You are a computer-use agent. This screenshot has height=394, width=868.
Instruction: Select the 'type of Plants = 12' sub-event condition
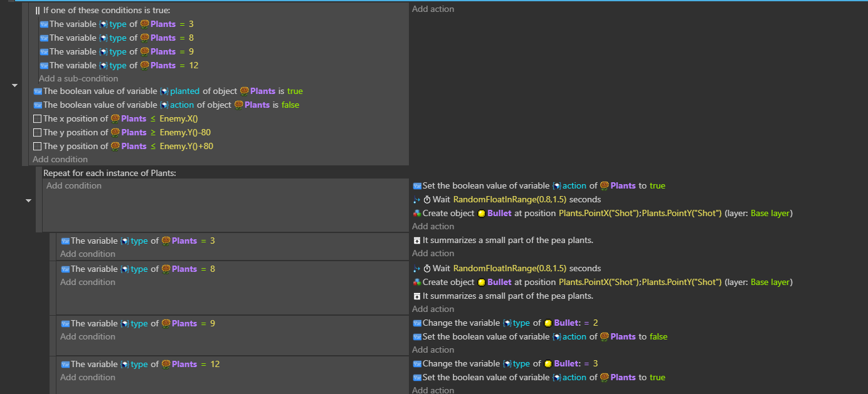tap(140, 365)
